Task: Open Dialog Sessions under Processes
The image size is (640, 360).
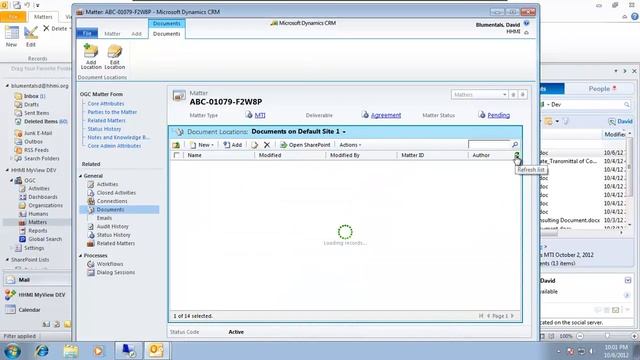Action: tap(116, 272)
